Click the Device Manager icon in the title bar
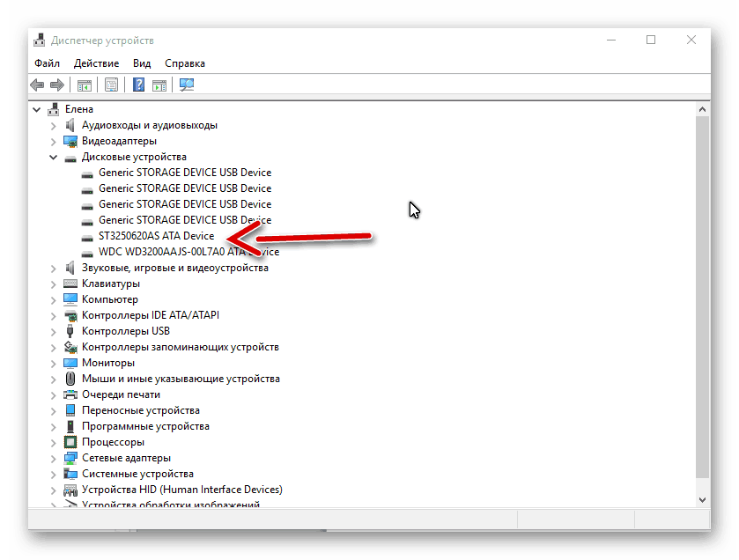The image size is (739, 560). click(x=40, y=41)
